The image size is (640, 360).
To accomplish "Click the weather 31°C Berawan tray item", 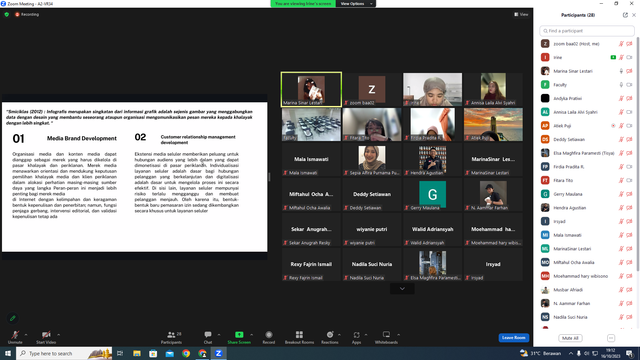I will [540, 353].
